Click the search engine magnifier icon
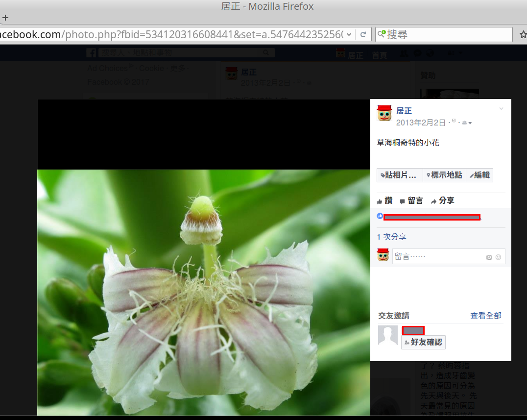This screenshot has width=527, height=420. click(x=382, y=34)
